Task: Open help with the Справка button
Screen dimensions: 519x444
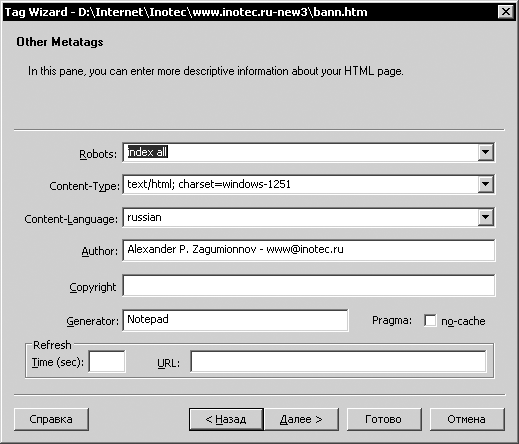Action: click(51, 419)
